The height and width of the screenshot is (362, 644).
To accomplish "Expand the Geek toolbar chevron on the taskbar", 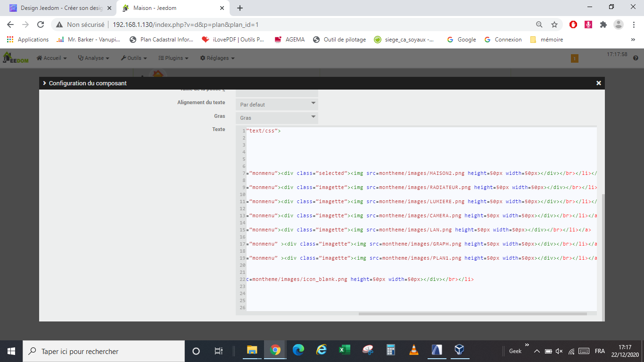I will pos(527,345).
